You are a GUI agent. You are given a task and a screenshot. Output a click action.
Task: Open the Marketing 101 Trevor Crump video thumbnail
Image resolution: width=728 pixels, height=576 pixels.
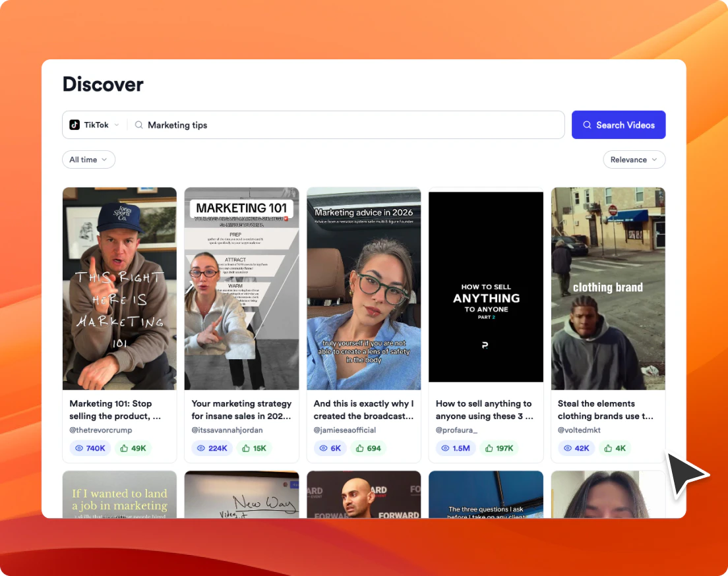click(119, 289)
